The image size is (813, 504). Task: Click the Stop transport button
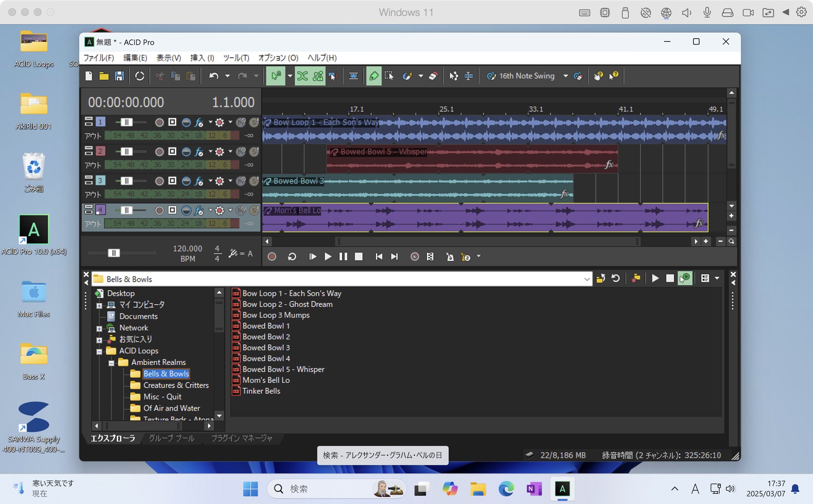click(359, 257)
